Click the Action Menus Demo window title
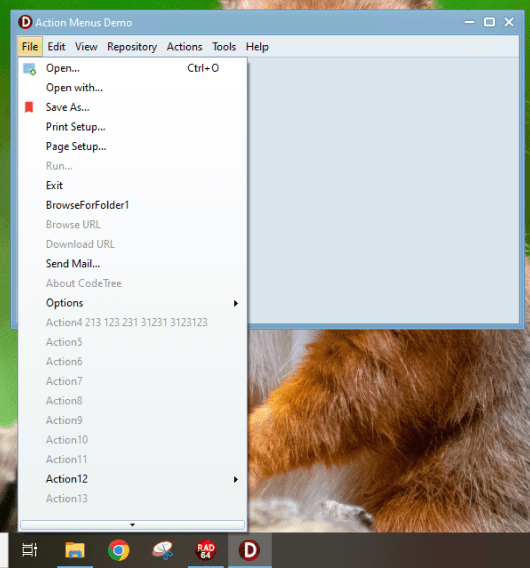Viewport: 530px width, 568px height. 84,22
